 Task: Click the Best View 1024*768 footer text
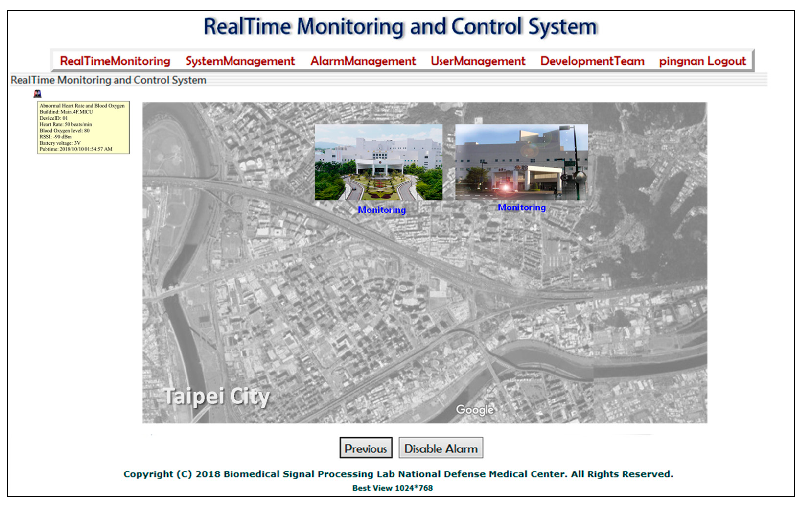pyautogui.click(x=392, y=488)
